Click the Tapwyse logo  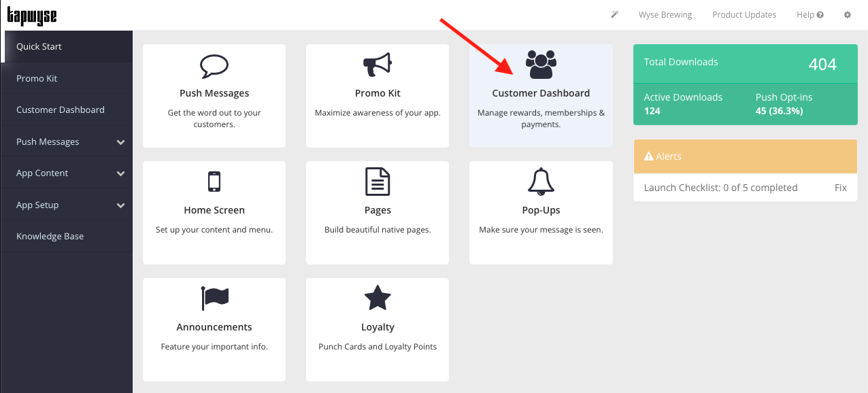click(32, 15)
